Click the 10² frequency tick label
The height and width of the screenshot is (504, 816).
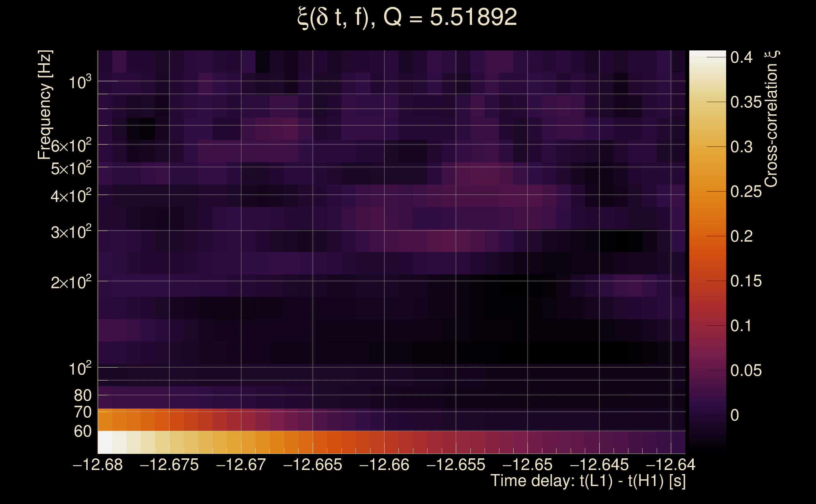[80, 369]
